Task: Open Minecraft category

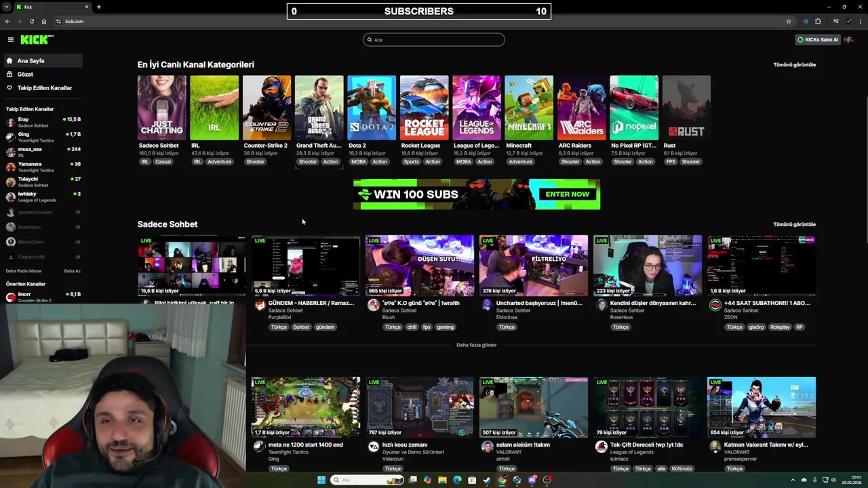Action: click(529, 108)
